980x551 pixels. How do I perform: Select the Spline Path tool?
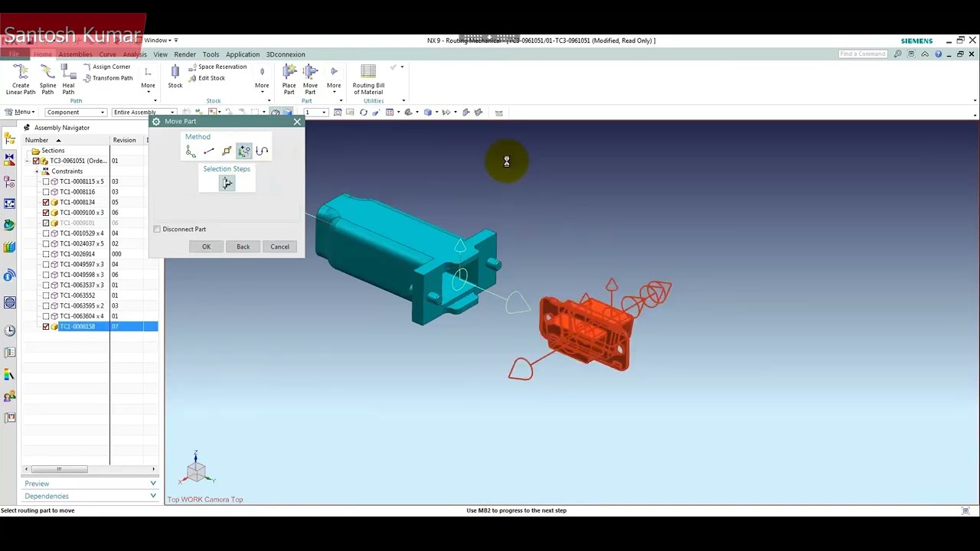(47, 80)
